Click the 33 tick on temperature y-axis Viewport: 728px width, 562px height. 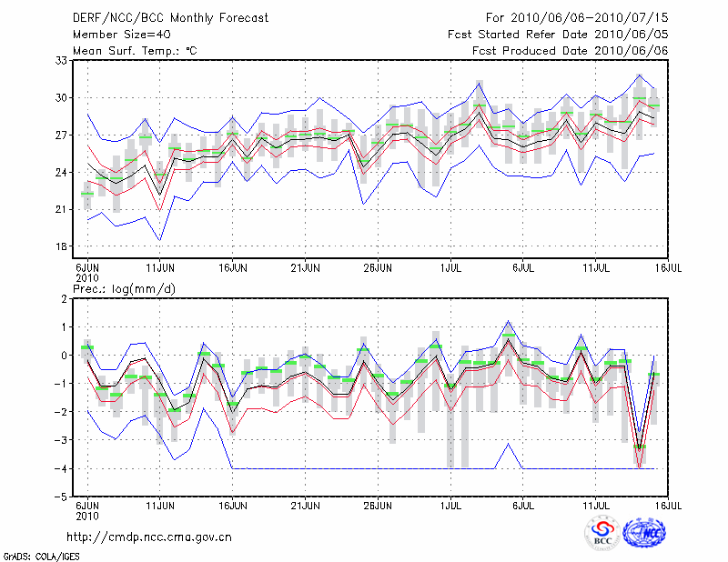62,60
